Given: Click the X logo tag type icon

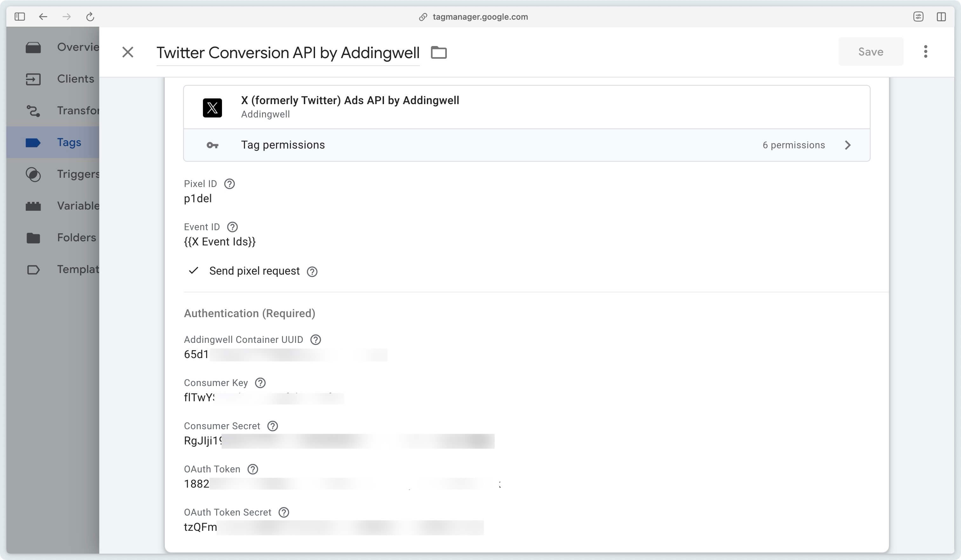Looking at the screenshot, I should pyautogui.click(x=212, y=108).
